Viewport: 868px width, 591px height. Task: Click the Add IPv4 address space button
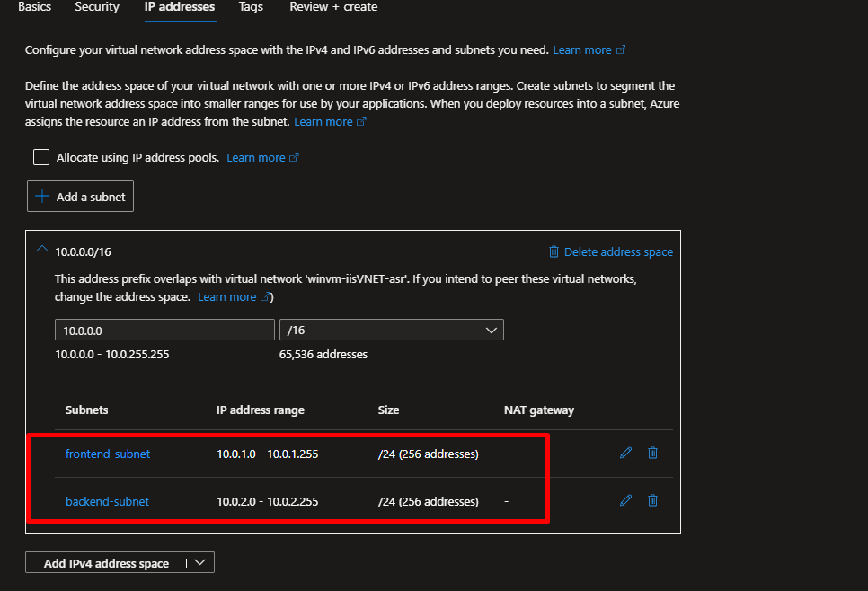[x=106, y=563]
